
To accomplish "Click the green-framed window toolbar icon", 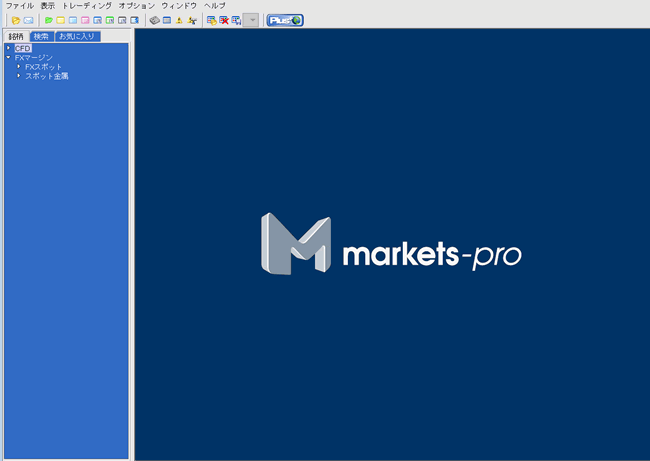I will pyautogui.click(x=110, y=20).
